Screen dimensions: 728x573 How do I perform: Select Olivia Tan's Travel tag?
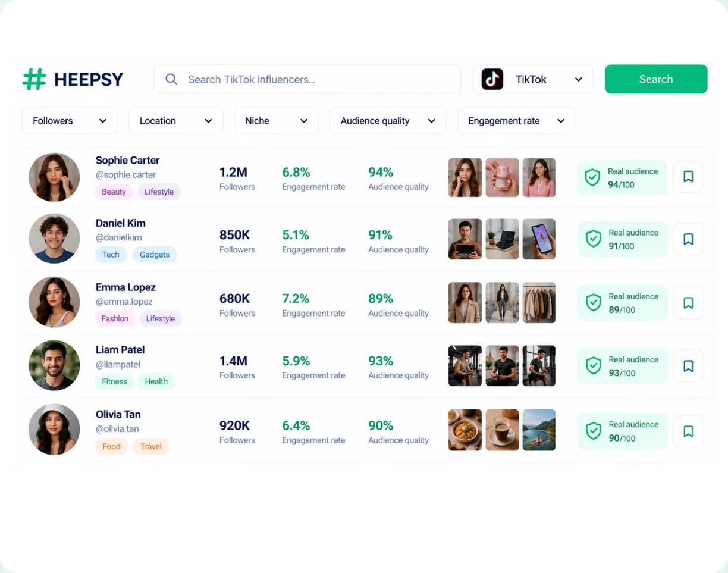(x=151, y=446)
